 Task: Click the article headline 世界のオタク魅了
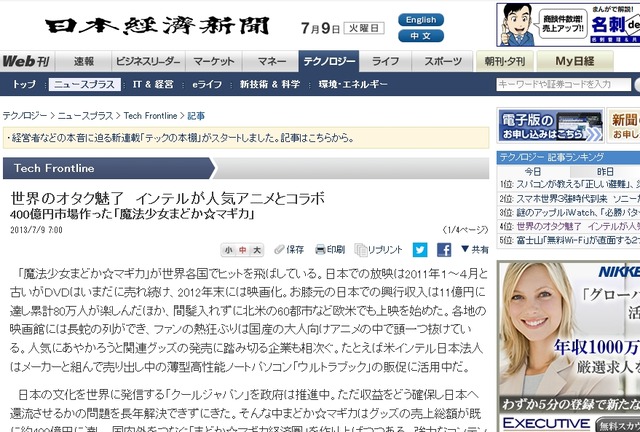pyautogui.click(x=168, y=198)
